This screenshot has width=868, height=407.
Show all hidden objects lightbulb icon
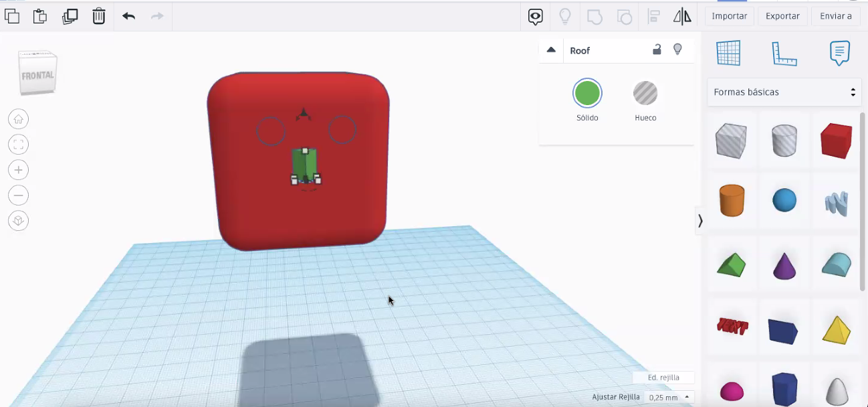(565, 16)
